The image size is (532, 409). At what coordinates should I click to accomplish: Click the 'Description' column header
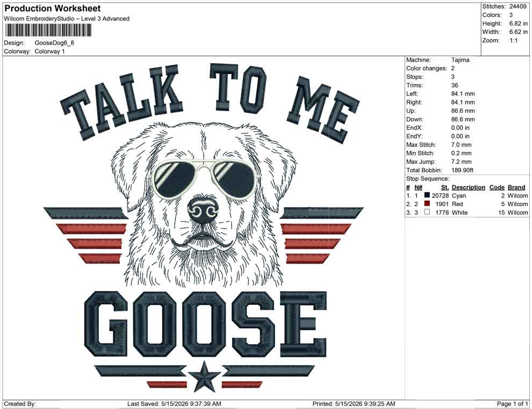tap(468, 187)
